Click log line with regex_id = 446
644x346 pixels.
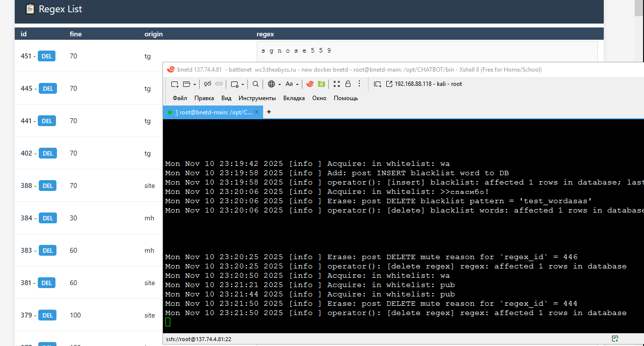(372, 257)
